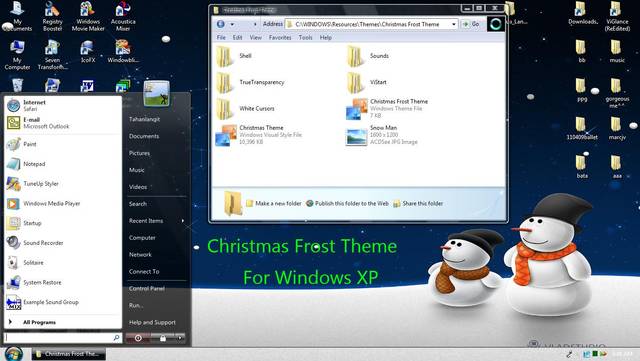
Task: Open Tahanlangit user folder in Start menu
Action: 144,119
